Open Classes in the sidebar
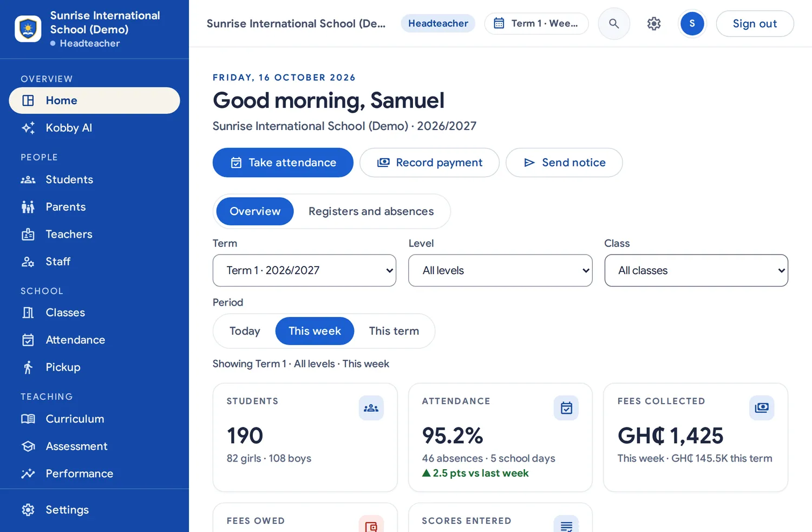 click(95, 313)
